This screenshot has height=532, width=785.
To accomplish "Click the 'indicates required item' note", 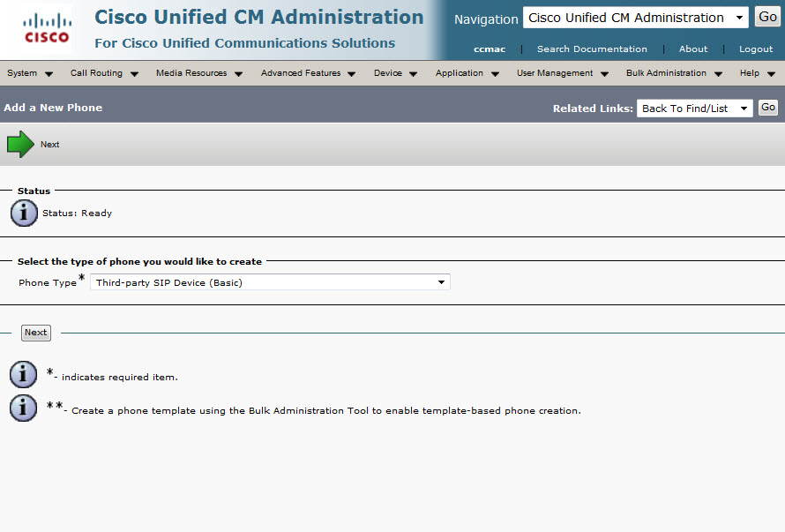I will (x=120, y=378).
